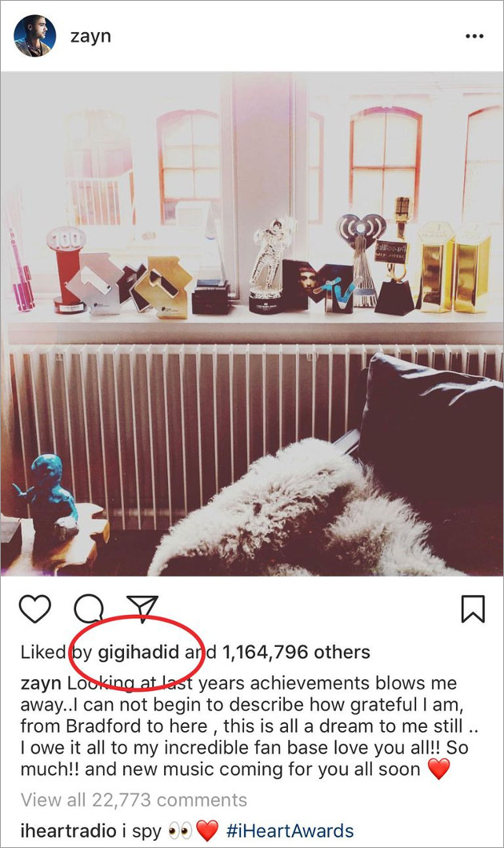
Task: Like the post with the heart icon
Action: coord(35,609)
